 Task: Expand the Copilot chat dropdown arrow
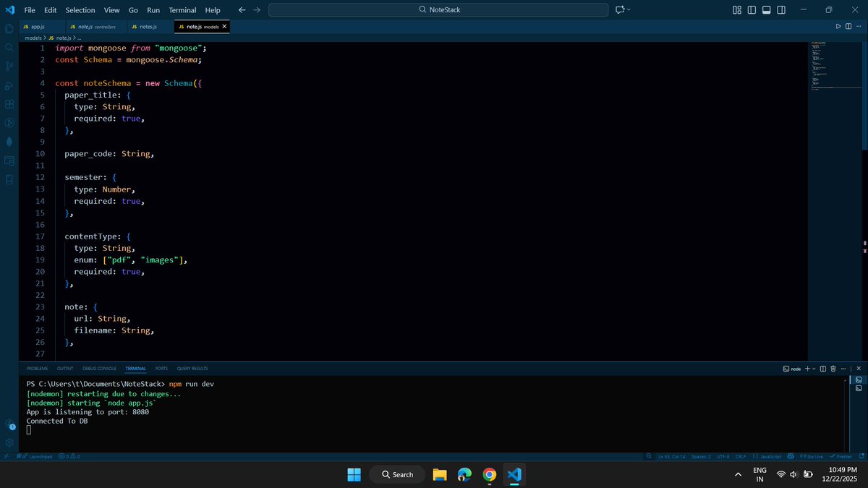[x=629, y=10]
